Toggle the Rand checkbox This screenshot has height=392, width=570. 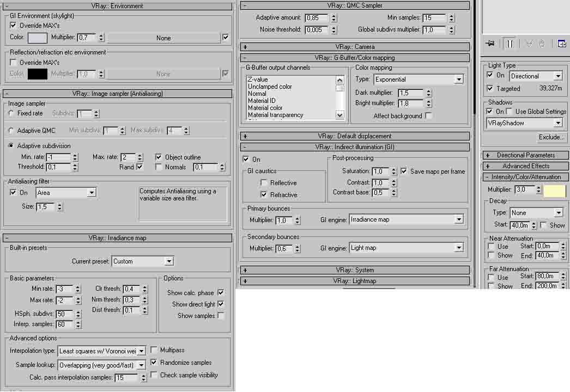click(x=140, y=167)
